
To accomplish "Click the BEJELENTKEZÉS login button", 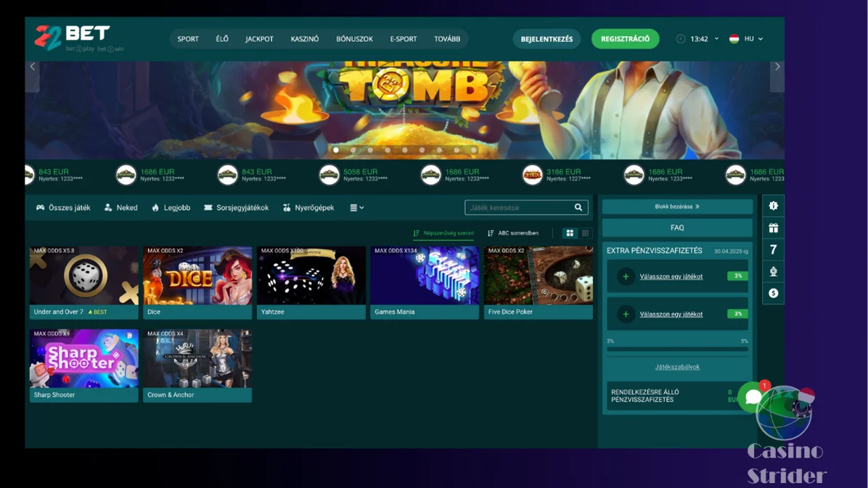I will point(546,38).
